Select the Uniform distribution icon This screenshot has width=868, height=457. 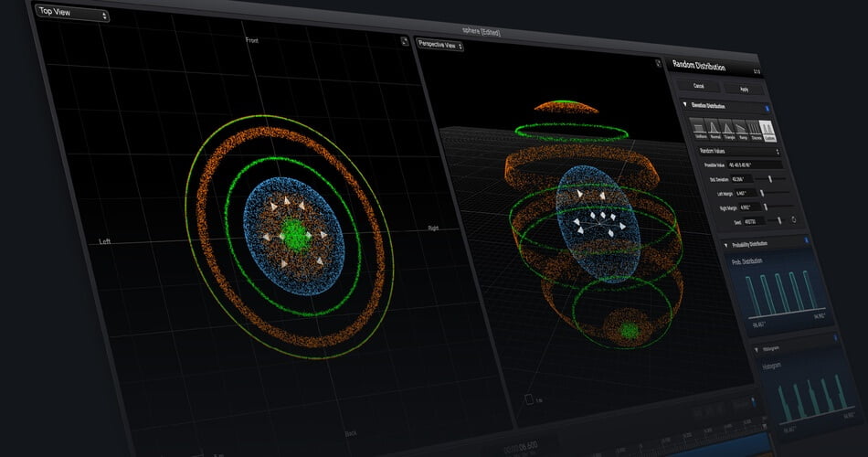(698, 129)
